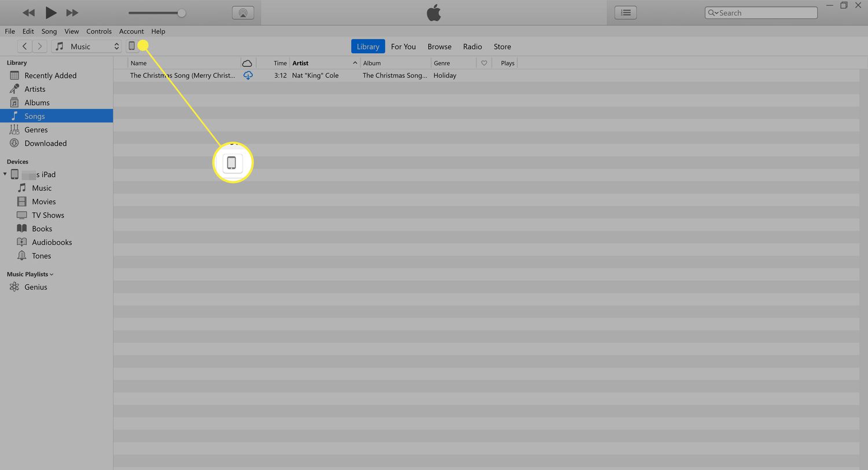Screen dimensions: 868x470
Task: Go to the Store tab
Action: tap(502, 46)
